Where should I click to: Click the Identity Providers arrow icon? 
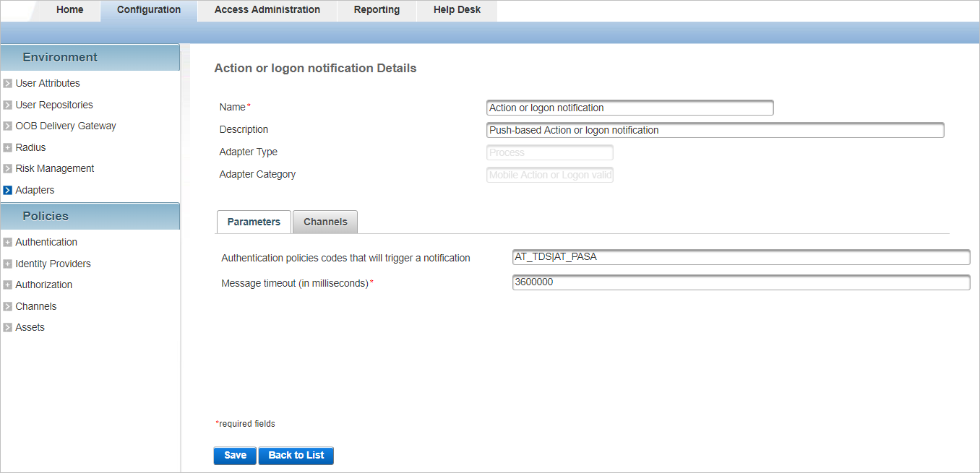[8, 264]
